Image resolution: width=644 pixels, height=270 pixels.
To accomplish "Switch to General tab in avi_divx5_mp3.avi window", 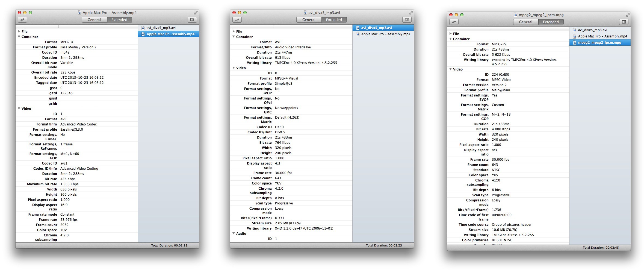I will click(309, 20).
